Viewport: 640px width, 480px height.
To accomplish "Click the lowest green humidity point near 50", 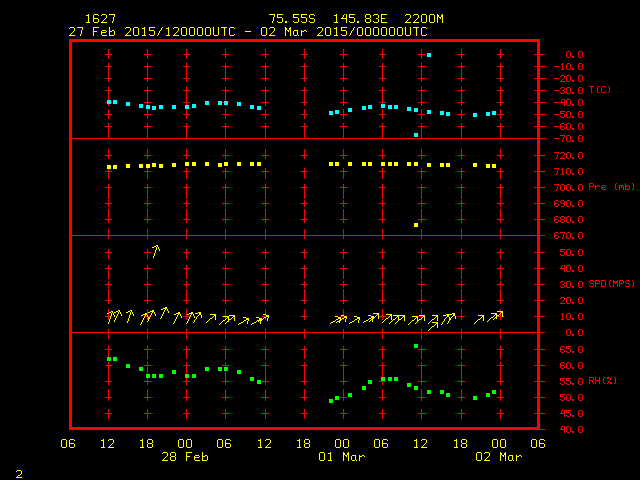I will point(331,401).
